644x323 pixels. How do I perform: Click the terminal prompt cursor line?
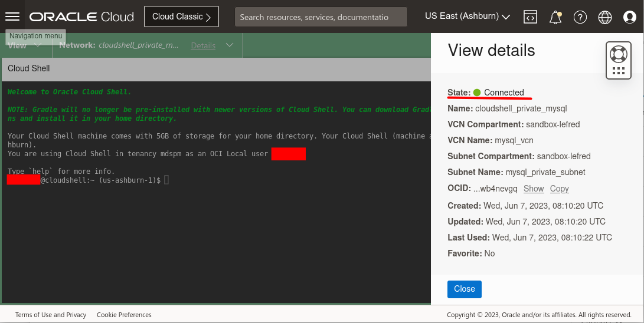(x=88, y=180)
